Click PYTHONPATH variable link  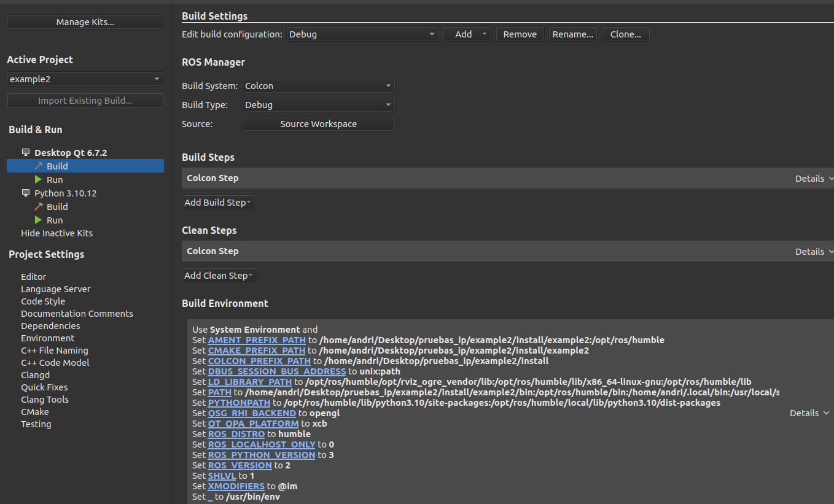(239, 403)
